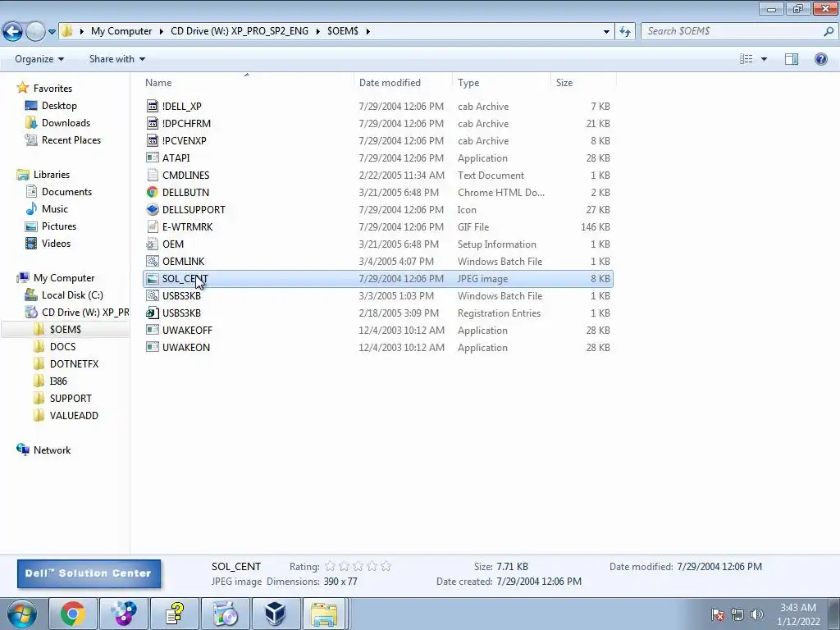
Task: Open the !DELL_XP cab archive file icon
Action: (153, 106)
